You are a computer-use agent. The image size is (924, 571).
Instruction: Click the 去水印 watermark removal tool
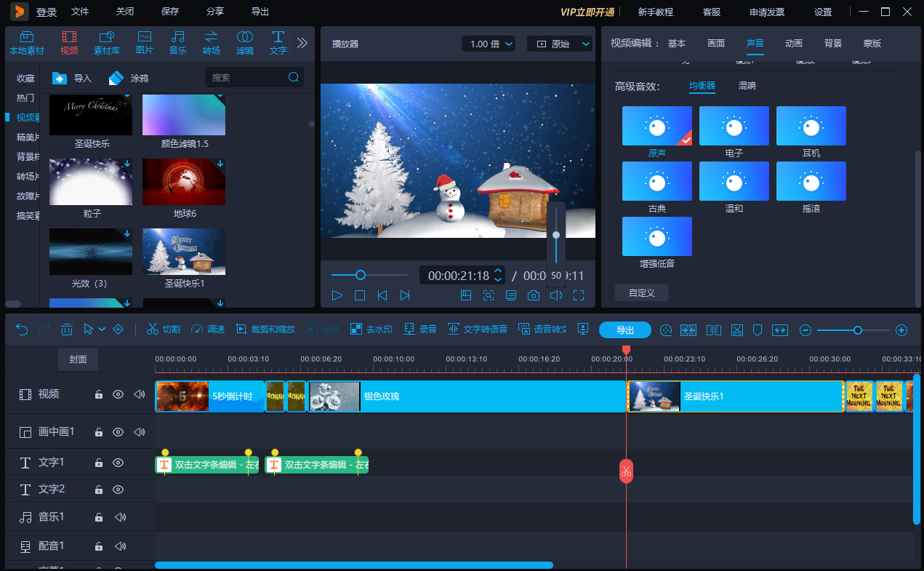pyautogui.click(x=371, y=329)
